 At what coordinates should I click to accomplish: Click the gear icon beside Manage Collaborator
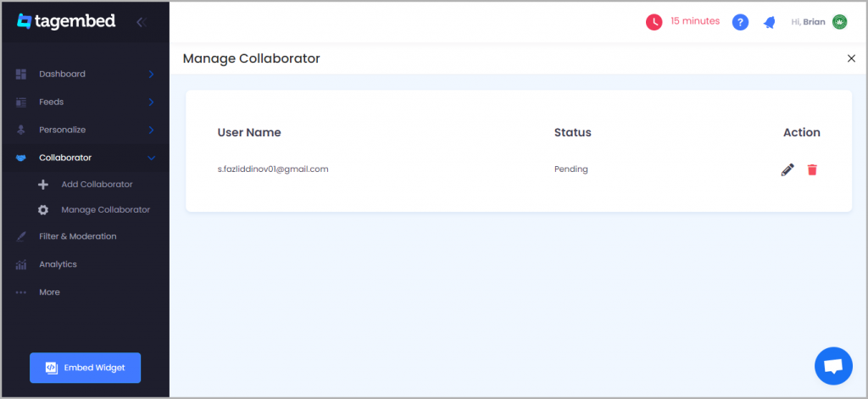coord(43,210)
